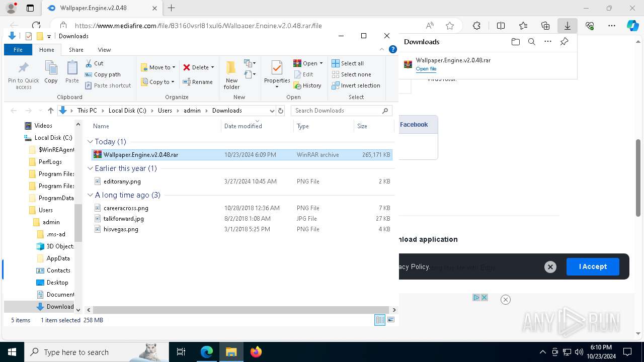Screen dimensions: 644x362
Task: Go up one folder level arrow
Action: 50,111
